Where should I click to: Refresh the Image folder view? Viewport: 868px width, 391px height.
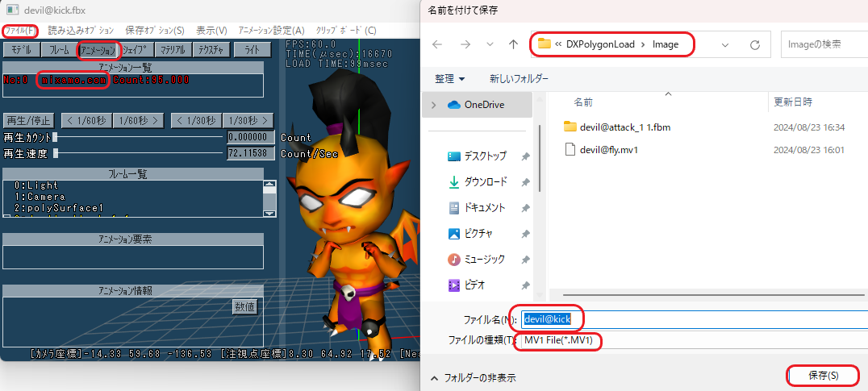(x=754, y=45)
